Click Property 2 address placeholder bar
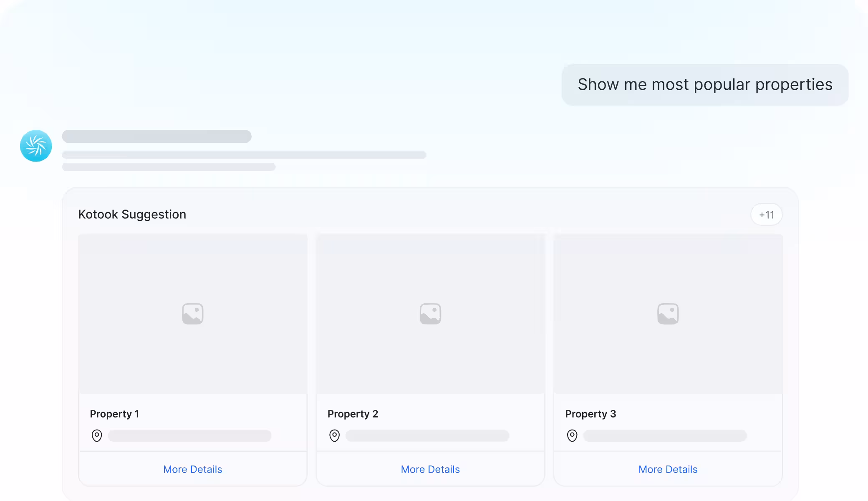 pyautogui.click(x=427, y=436)
